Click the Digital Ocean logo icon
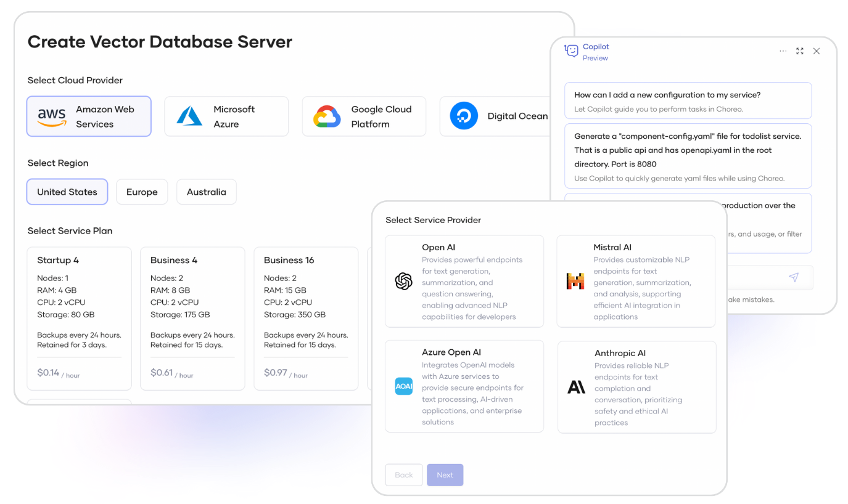The width and height of the screenshot is (848, 504). 464,116
